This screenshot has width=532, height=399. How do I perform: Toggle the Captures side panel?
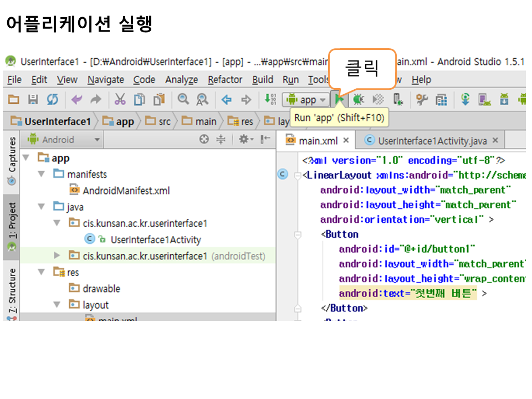[12, 161]
